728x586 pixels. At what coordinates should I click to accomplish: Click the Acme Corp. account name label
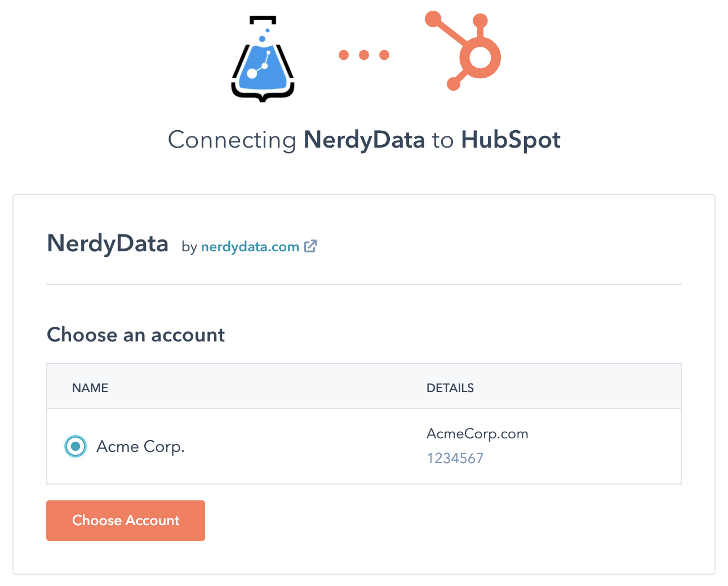140,446
